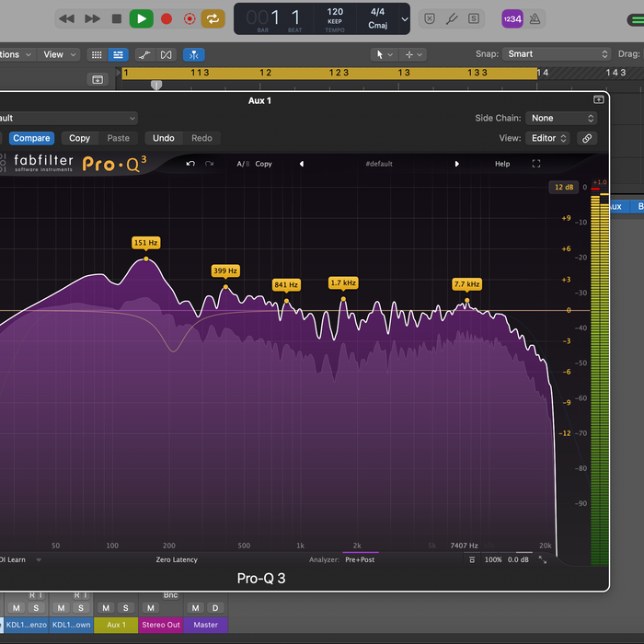The width and height of the screenshot is (644, 644).
Task: Open the Snap Smart dropdown
Action: (556, 54)
